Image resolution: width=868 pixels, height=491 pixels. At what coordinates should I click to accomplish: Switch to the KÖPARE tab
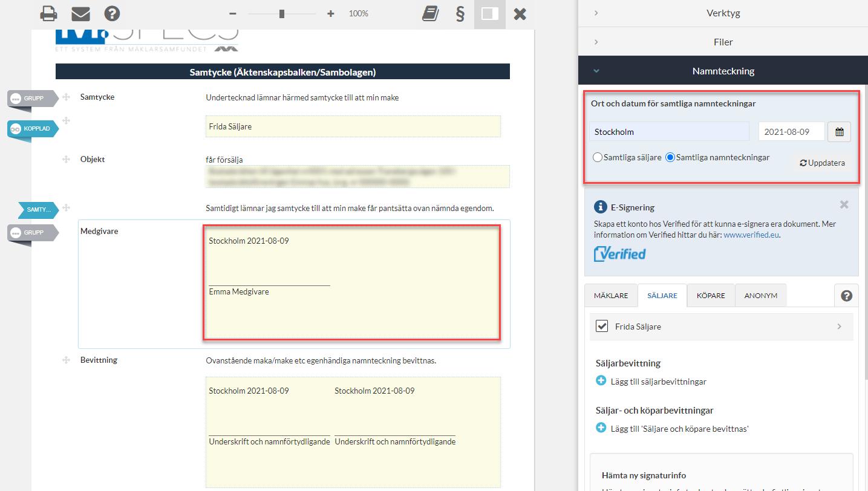(711, 296)
